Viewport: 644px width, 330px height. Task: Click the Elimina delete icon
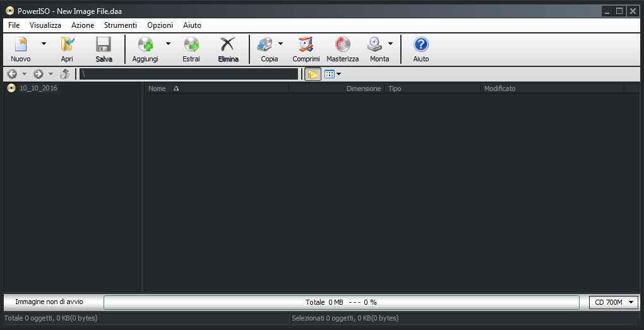[x=228, y=44]
